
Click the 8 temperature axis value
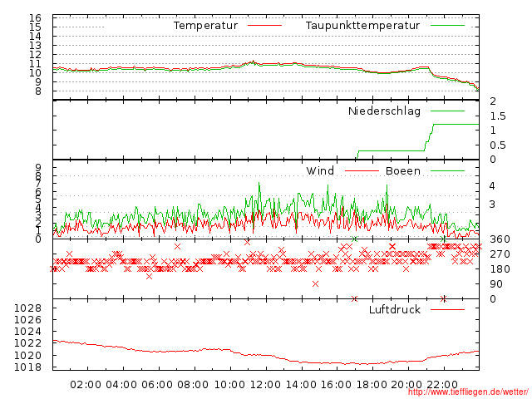click(38, 91)
